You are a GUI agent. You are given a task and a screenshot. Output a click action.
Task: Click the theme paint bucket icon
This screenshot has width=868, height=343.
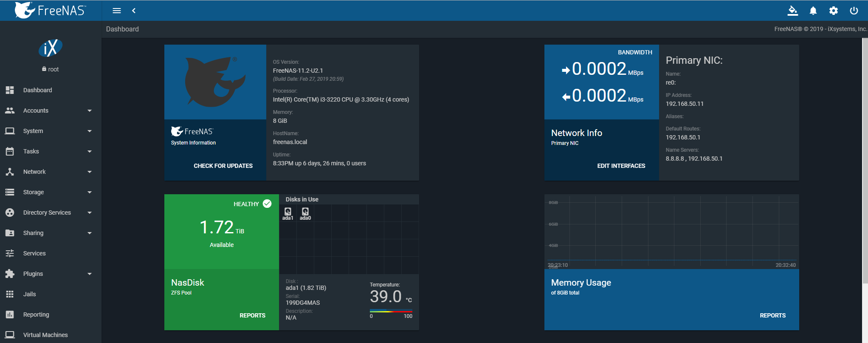792,11
